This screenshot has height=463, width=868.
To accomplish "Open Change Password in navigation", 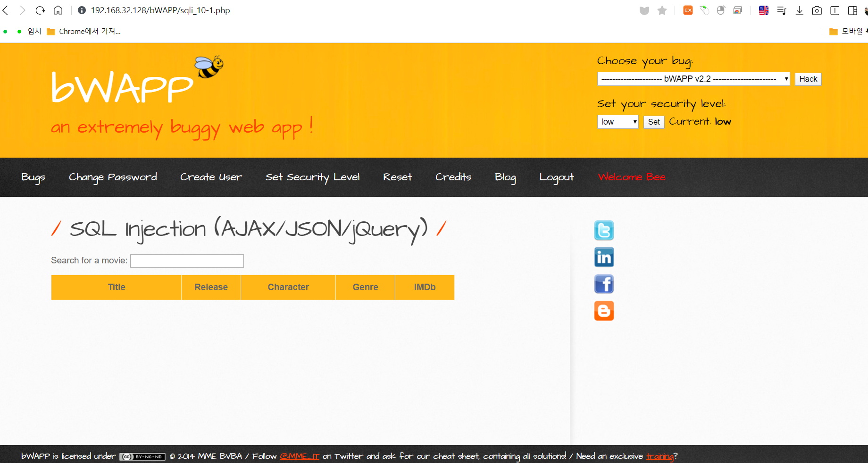I will [x=113, y=177].
